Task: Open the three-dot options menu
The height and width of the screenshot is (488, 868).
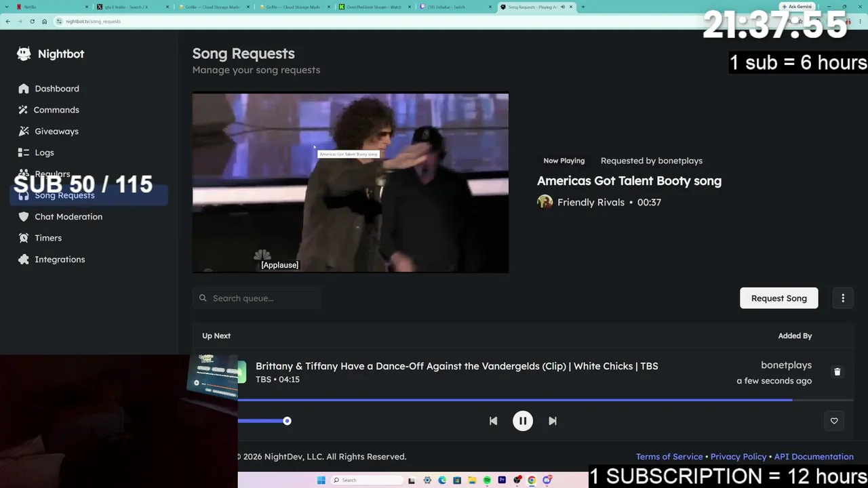Action: coord(843,298)
